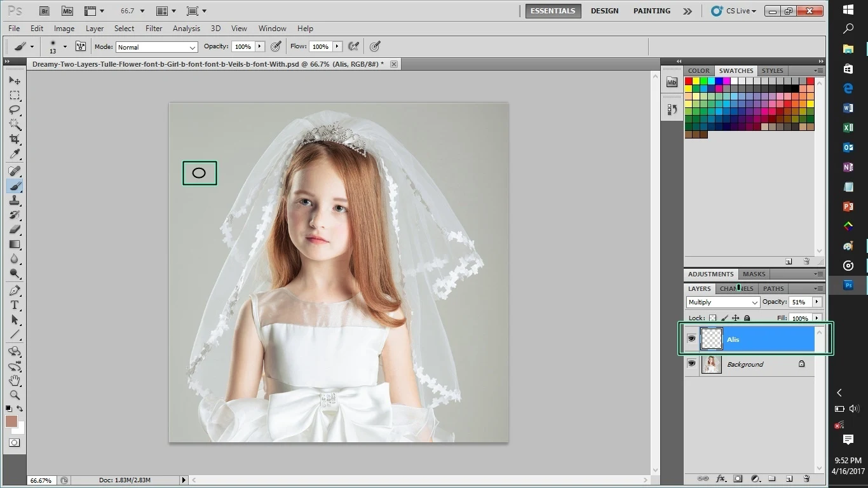
Task: Launch Mini Bridge from the top bar
Action: point(67,11)
